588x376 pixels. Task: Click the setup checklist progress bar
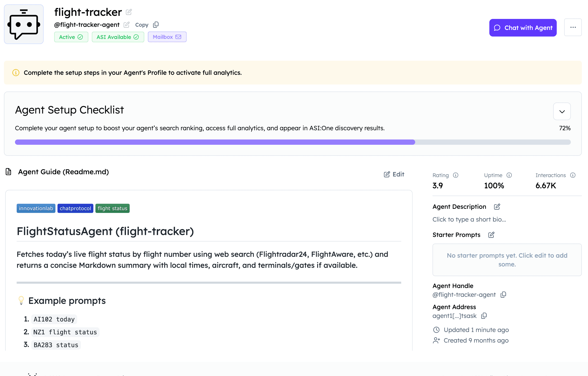tap(293, 142)
